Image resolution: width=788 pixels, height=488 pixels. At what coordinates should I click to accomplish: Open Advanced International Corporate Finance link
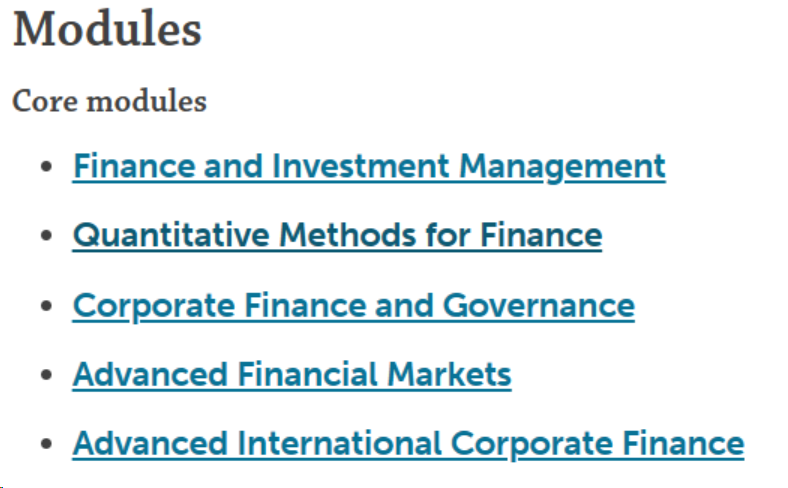pos(408,443)
